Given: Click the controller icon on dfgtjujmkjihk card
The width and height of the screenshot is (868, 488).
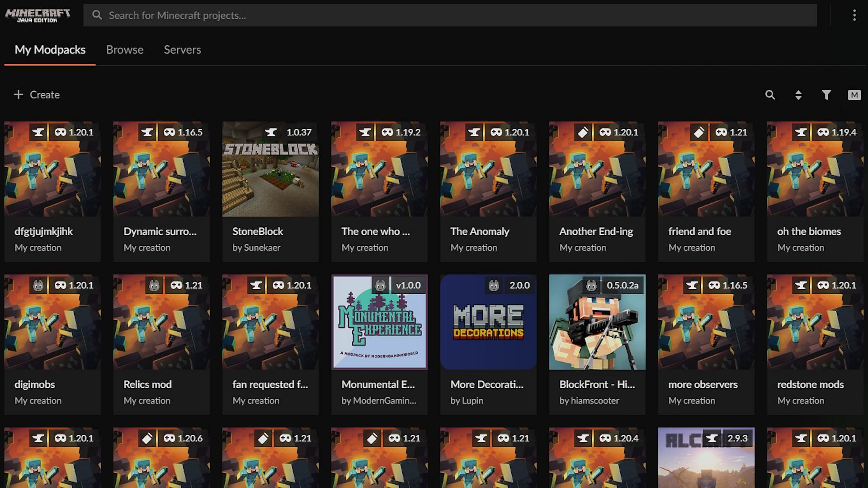Looking at the screenshot, I should pyautogui.click(x=61, y=132).
